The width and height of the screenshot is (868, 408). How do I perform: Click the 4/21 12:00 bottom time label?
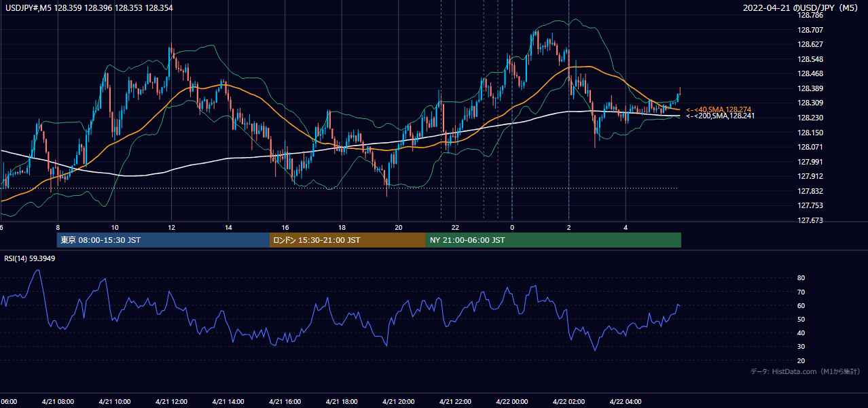tap(171, 402)
